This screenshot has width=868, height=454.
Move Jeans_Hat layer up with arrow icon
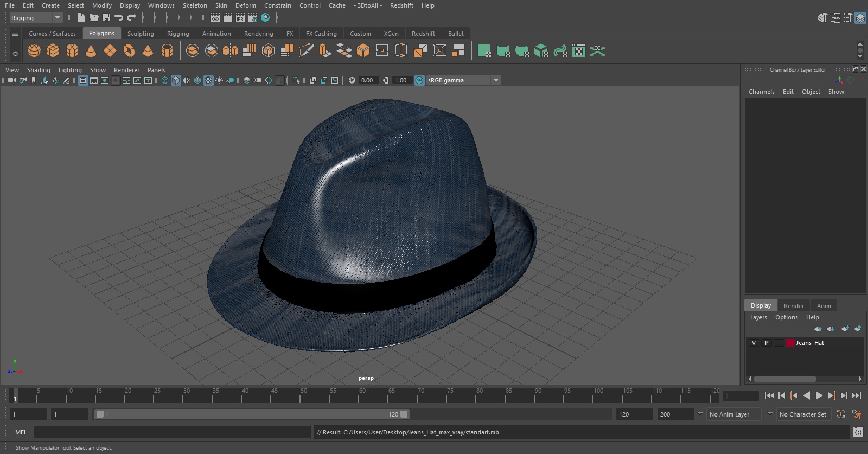818,329
